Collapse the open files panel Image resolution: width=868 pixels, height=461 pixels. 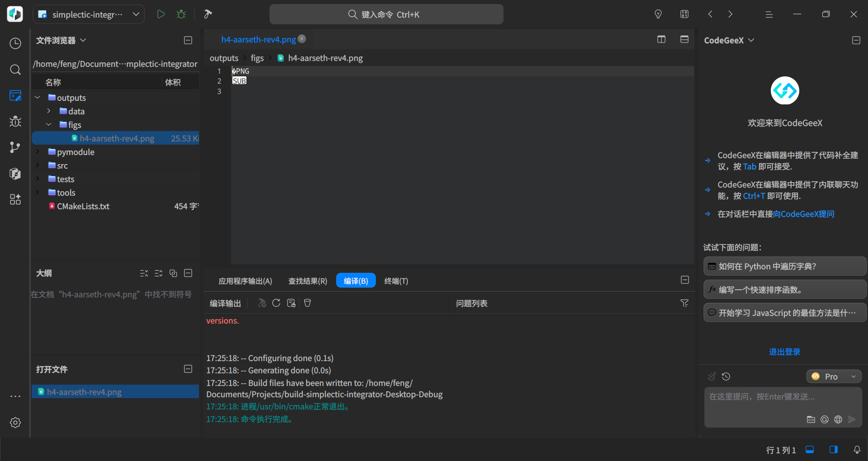[x=189, y=369]
